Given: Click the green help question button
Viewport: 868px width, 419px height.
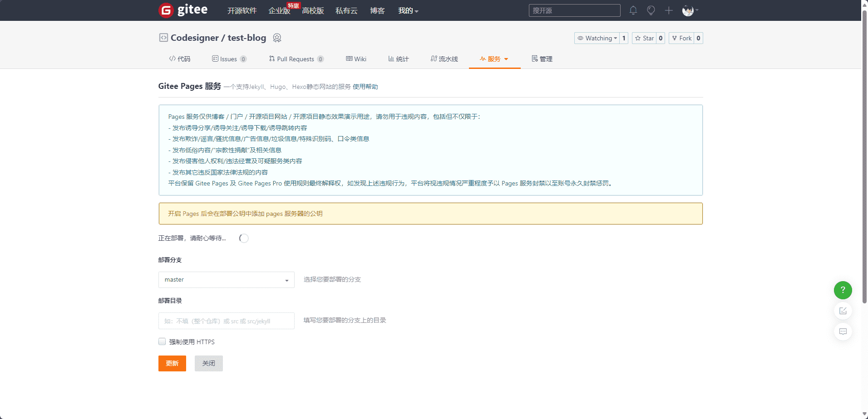Looking at the screenshot, I should click(843, 290).
